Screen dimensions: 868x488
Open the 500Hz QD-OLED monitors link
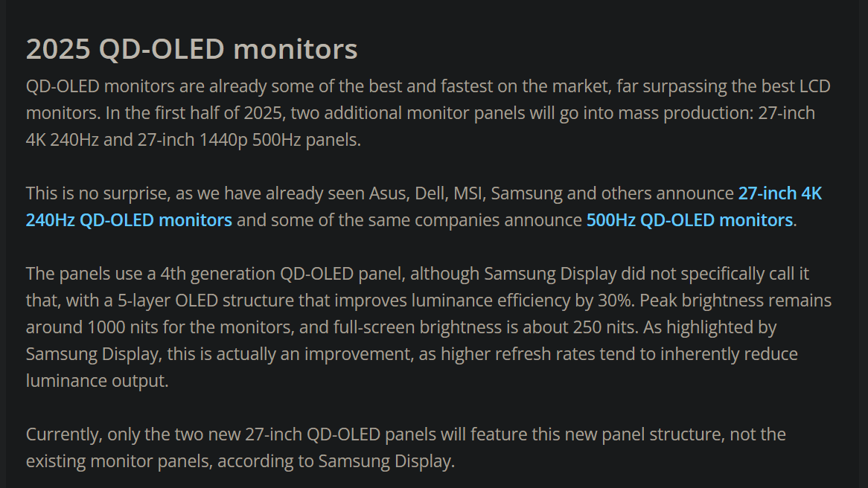(x=689, y=220)
